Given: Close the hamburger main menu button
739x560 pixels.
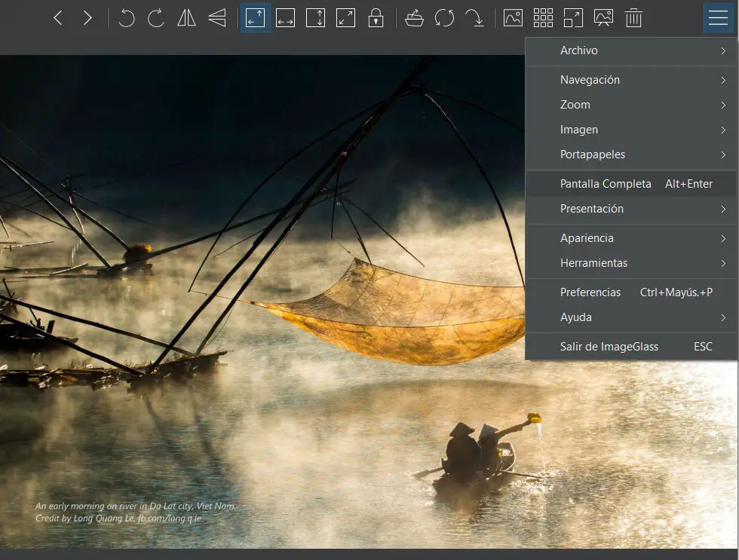Looking at the screenshot, I should (x=718, y=18).
